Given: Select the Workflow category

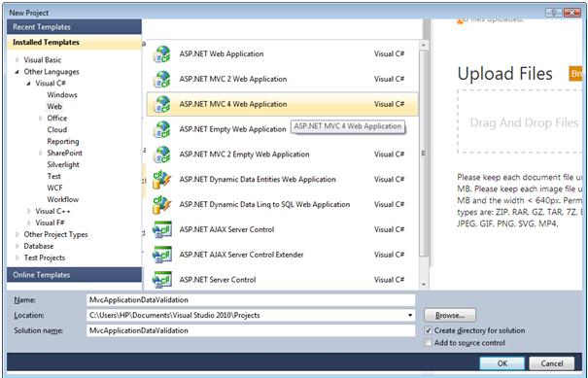Looking at the screenshot, I should coord(63,199).
